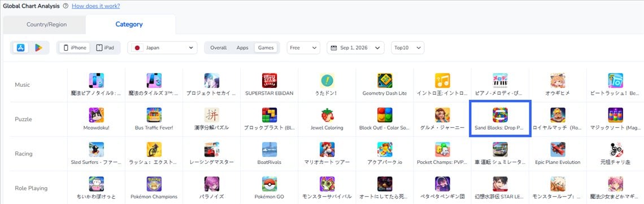The width and height of the screenshot is (644, 204).
Task: Switch chart filter to Overall
Action: (219, 47)
